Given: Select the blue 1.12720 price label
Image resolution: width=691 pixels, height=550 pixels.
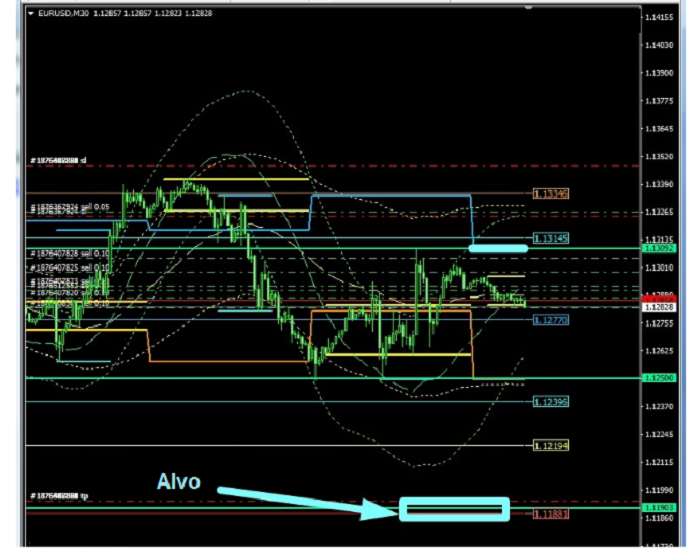Looking at the screenshot, I should coord(551,320).
